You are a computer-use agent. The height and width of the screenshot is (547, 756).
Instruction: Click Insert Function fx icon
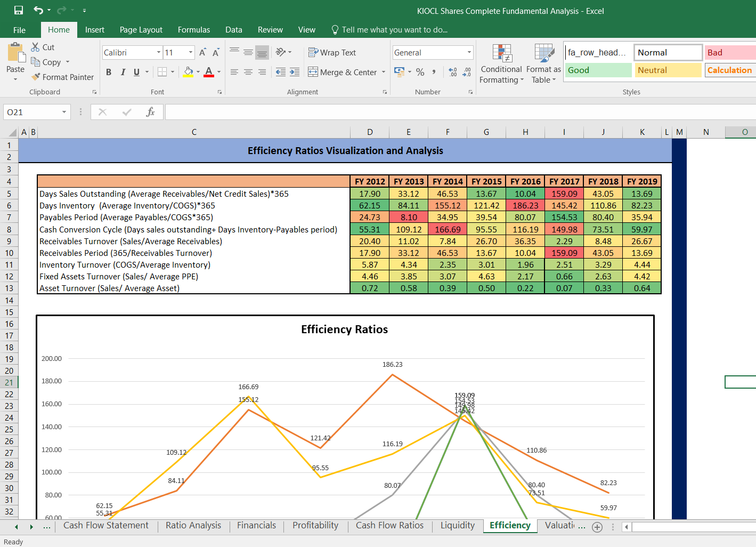(x=151, y=112)
